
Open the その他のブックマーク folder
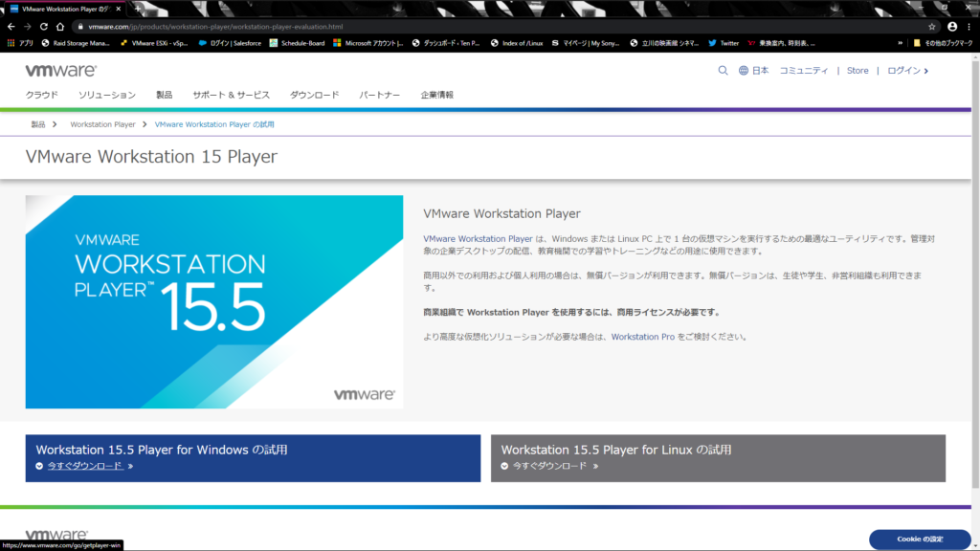click(x=943, y=43)
